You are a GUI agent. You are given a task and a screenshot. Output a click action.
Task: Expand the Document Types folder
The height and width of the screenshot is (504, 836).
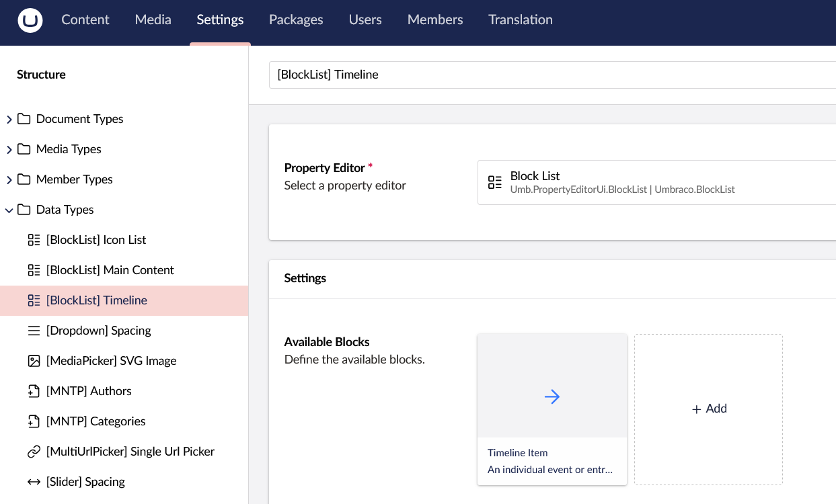(9, 119)
